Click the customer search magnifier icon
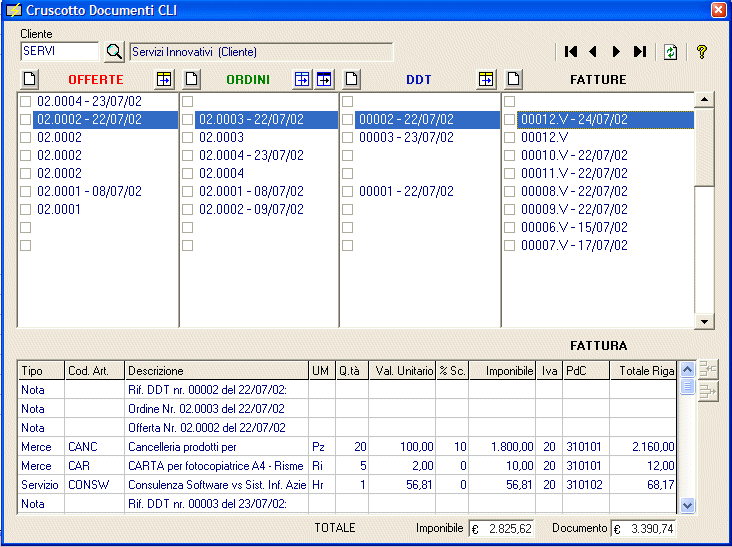This screenshot has width=732, height=547. pyautogui.click(x=114, y=52)
